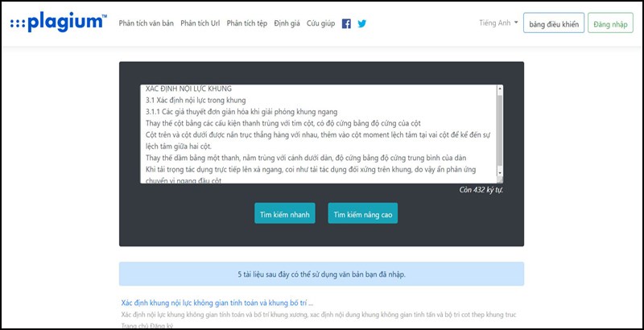This screenshot has width=644, height=330.
Task: Start Tìm kiếm nâng cao advanced search
Action: pos(363,213)
